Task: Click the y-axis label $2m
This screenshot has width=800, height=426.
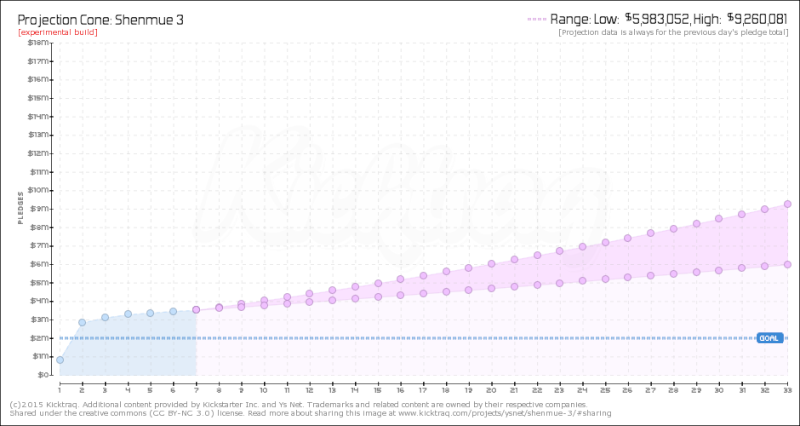Action: pyautogui.click(x=42, y=338)
